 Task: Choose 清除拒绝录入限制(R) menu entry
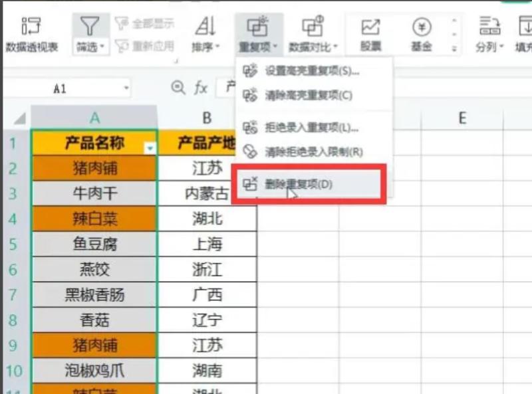coord(314,152)
